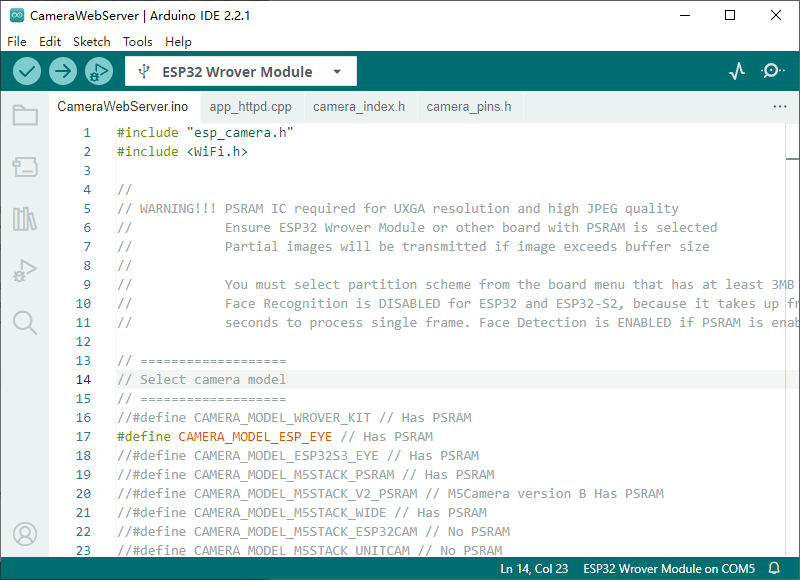Screen dimensions: 800x580
Task: Click the user account profile icon
Action: click(25, 534)
